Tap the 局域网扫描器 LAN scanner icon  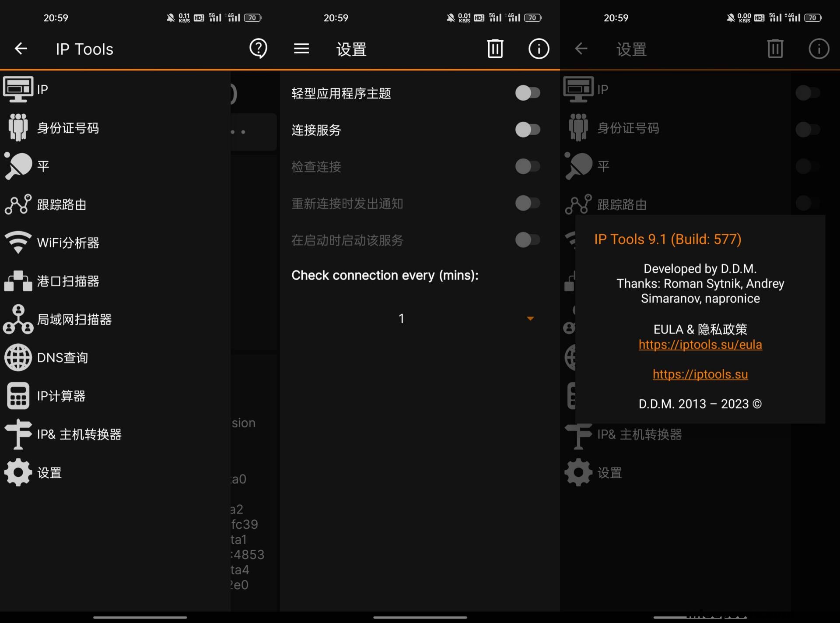(x=18, y=319)
